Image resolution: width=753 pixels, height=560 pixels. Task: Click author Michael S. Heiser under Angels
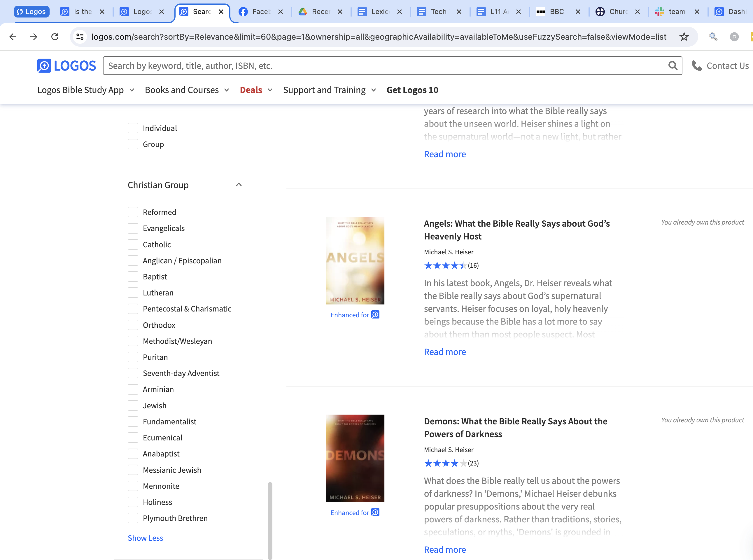pos(448,252)
